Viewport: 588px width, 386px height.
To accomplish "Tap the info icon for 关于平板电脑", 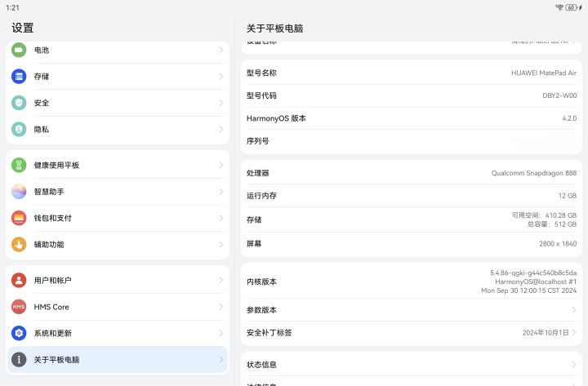I will click(19, 359).
